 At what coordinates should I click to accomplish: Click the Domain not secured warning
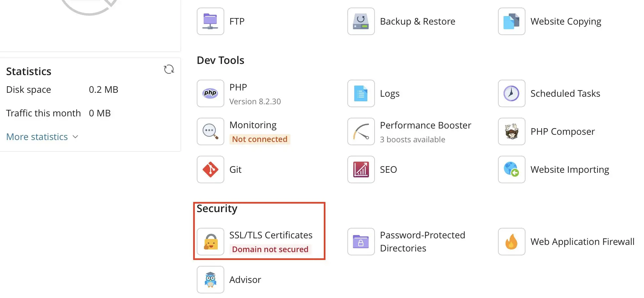(x=270, y=249)
